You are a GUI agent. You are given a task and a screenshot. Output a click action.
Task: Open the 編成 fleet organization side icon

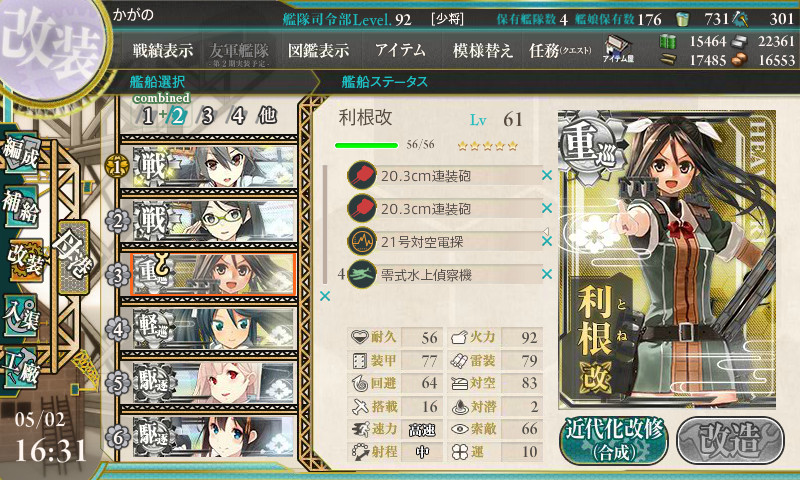click(20, 152)
